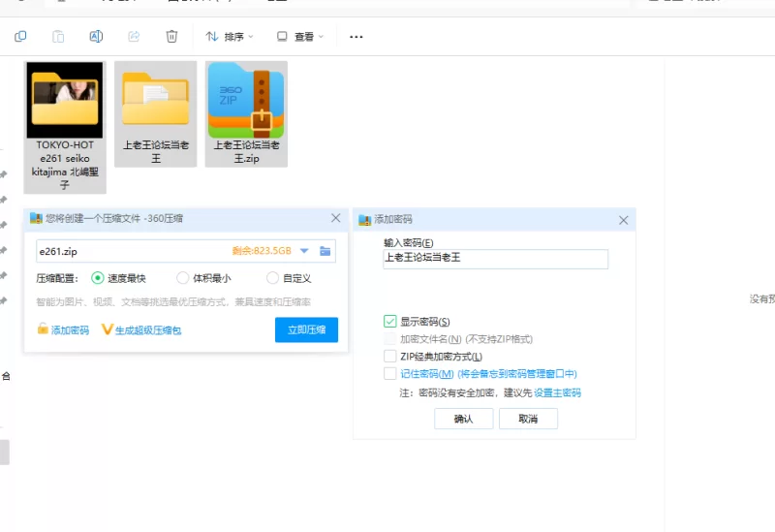Click the 添加密码 dialog title icon
This screenshot has width=775, height=532.
point(365,220)
